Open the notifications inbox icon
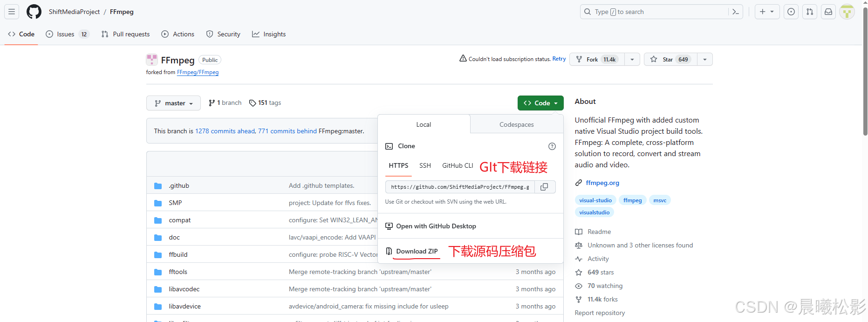868x322 pixels. click(x=828, y=12)
